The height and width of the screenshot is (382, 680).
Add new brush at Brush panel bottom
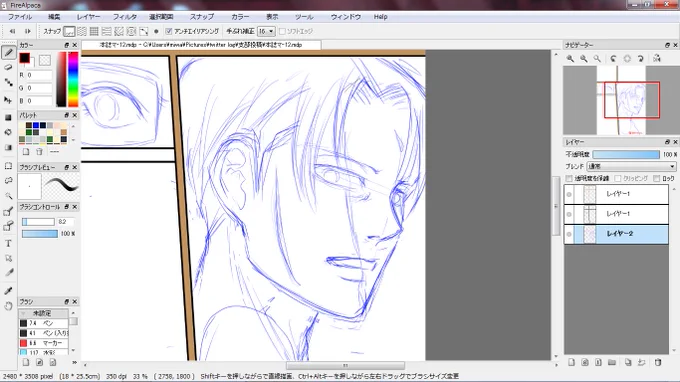(x=26, y=362)
